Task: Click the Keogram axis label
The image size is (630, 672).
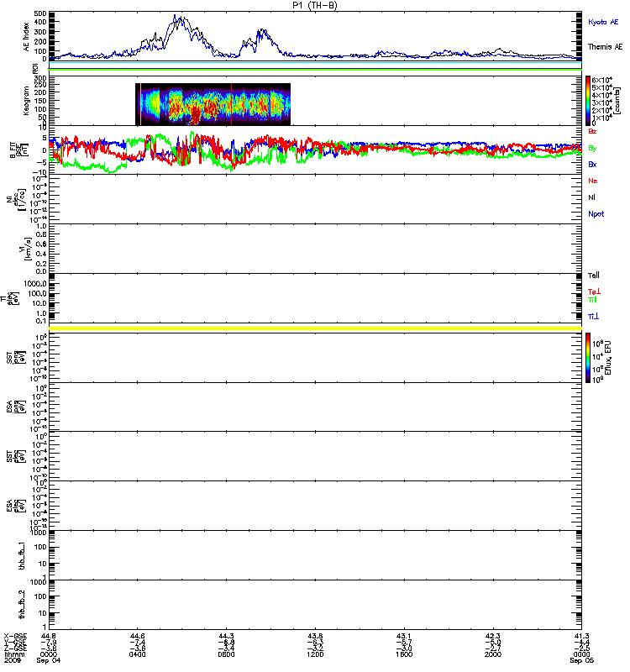Action: tap(26, 101)
